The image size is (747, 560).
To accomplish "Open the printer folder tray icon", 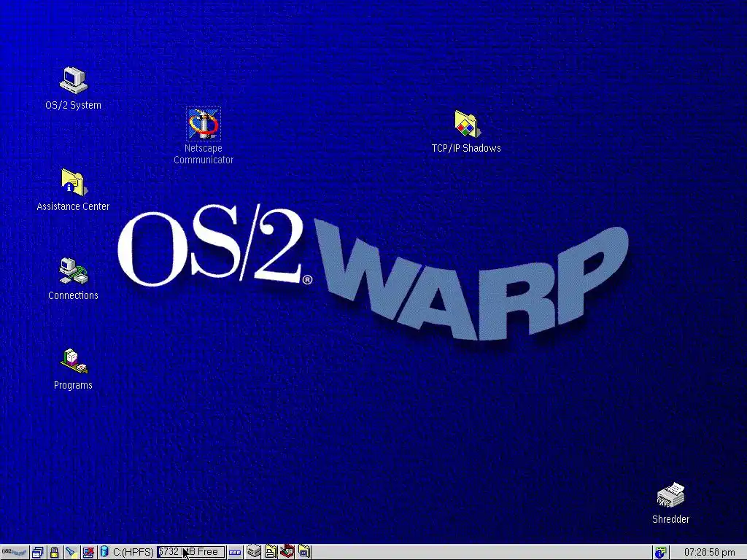I will (x=271, y=552).
